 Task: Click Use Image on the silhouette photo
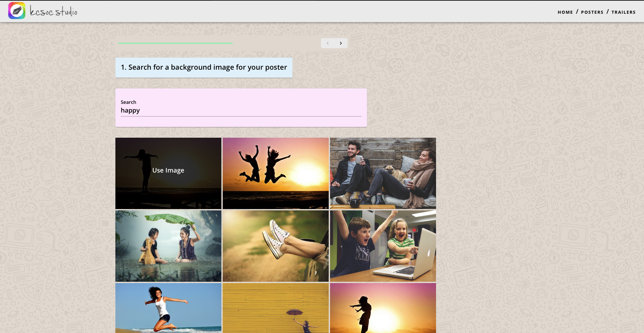coord(168,170)
